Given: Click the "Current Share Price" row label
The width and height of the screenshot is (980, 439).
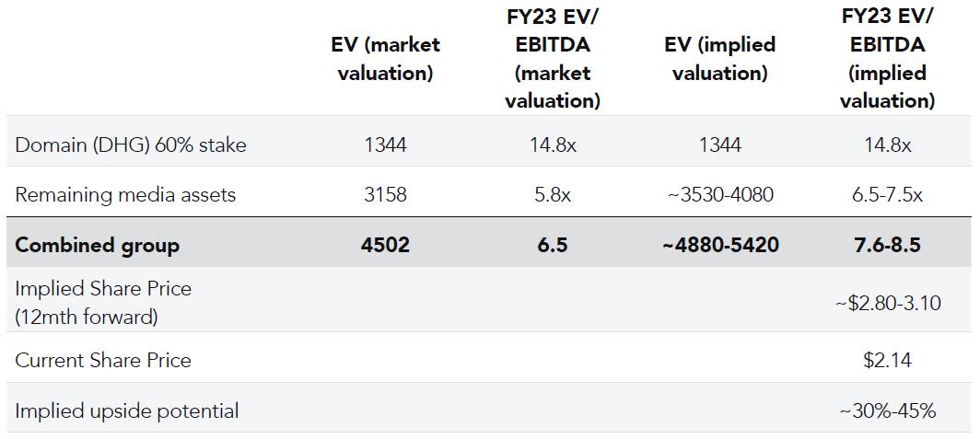Looking at the screenshot, I should (103, 360).
